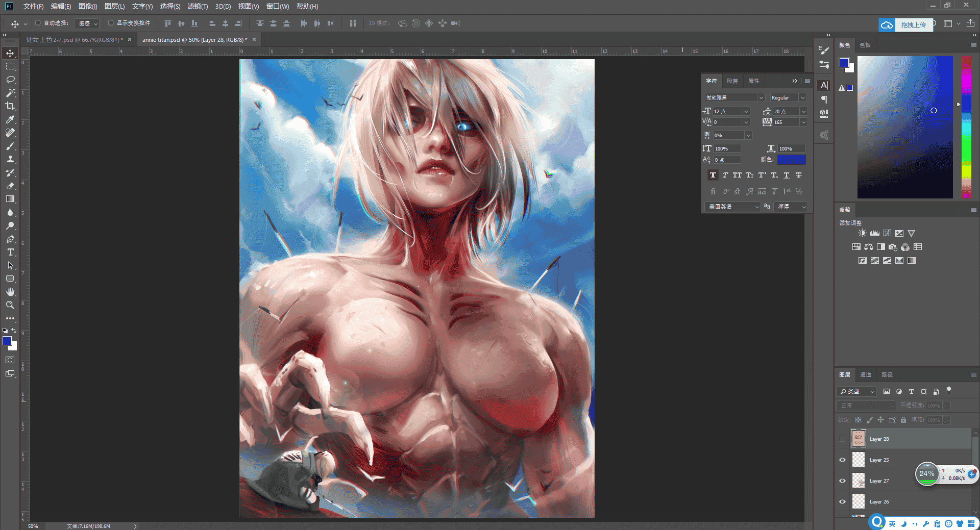Pick the Eyedropper tool

pos(10,119)
